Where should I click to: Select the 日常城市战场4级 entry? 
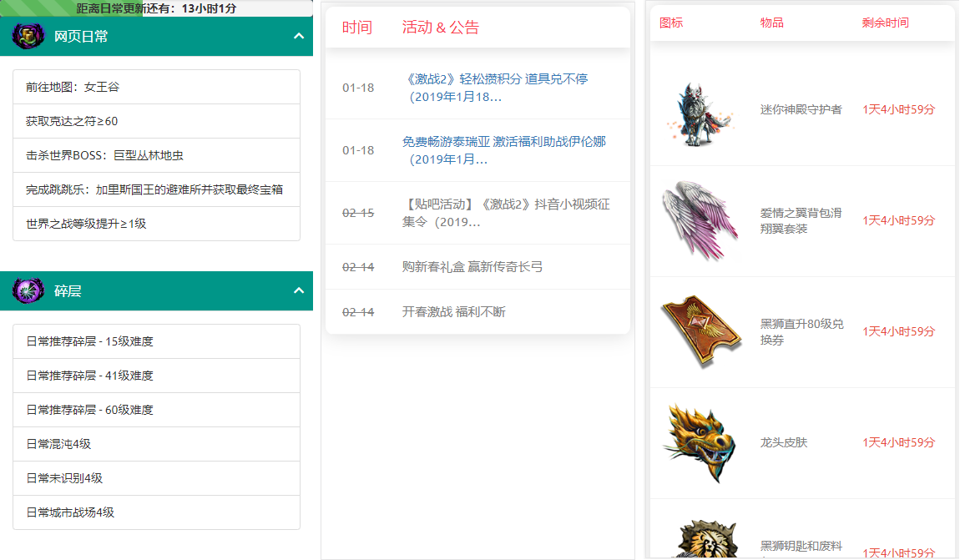click(x=156, y=513)
